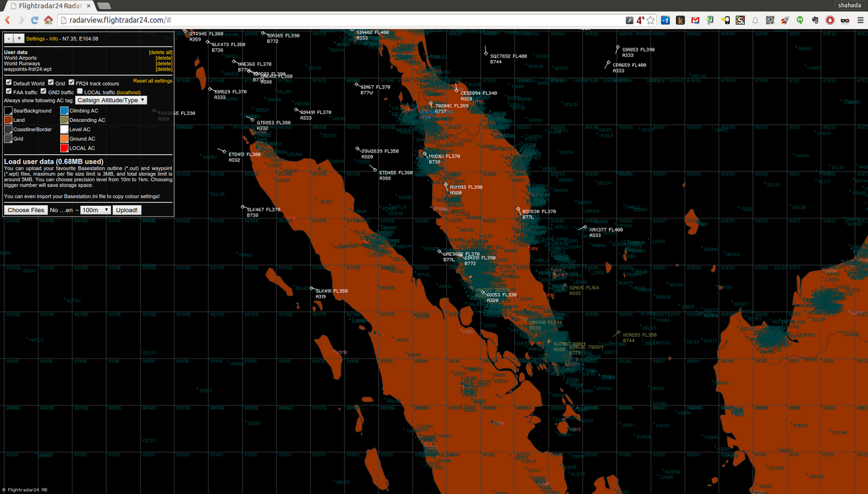The height and width of the screenshot is (494, 868).
Task: Click the incognito spy glasses extension icon
Action: (845, 20)
